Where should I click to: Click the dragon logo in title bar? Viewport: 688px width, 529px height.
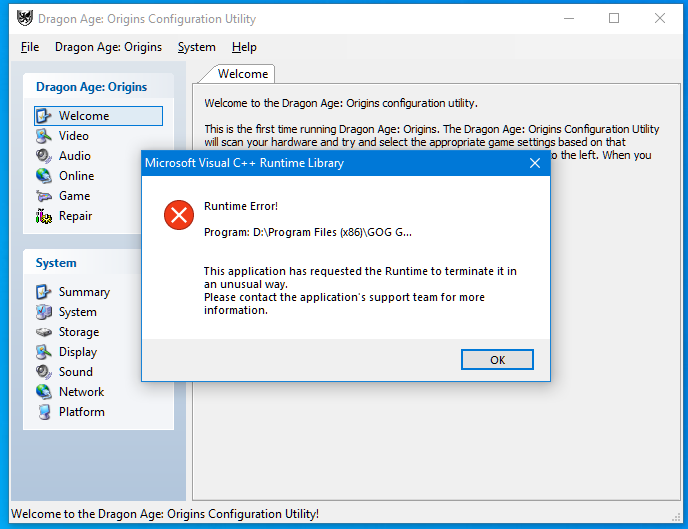coord(25,18)
